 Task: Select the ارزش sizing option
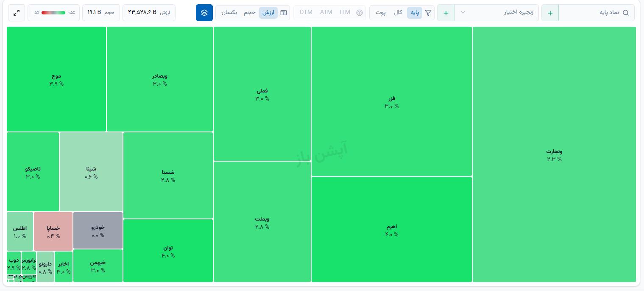coord(268,12)
